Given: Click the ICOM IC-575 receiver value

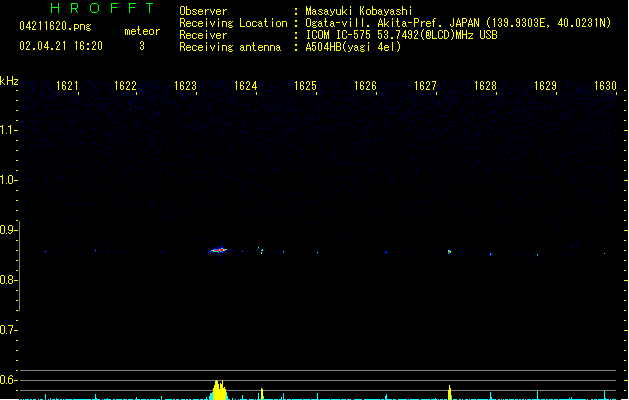Looking at the screenshot, I should pyautogui.click(x=401, y=35).
